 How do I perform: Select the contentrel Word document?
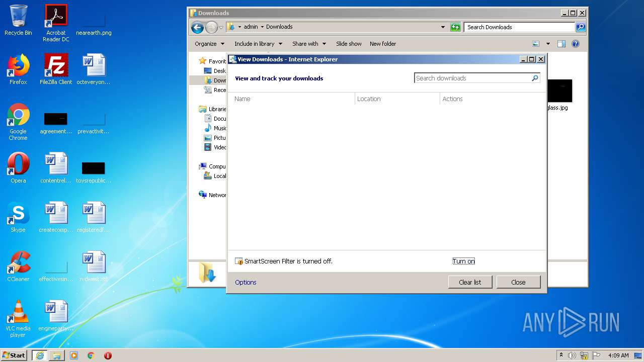click(x=56, y=168)
